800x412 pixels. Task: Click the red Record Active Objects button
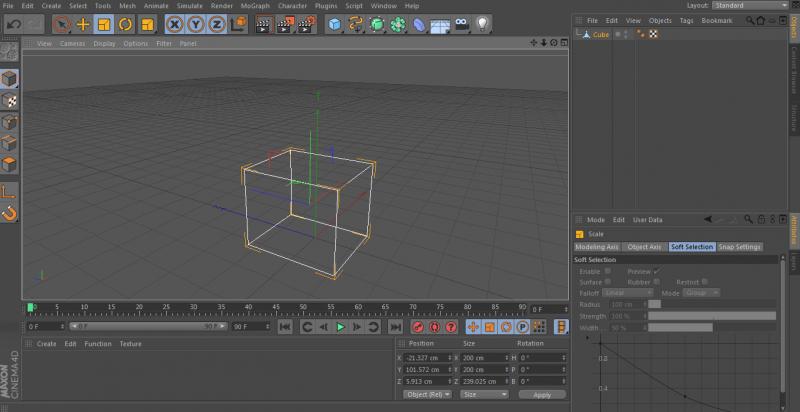coord(417,327)
